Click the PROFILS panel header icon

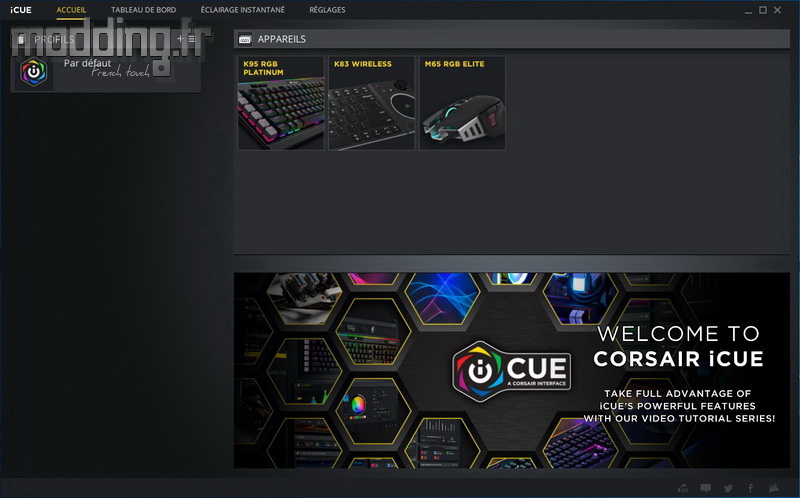coord(21,39)
